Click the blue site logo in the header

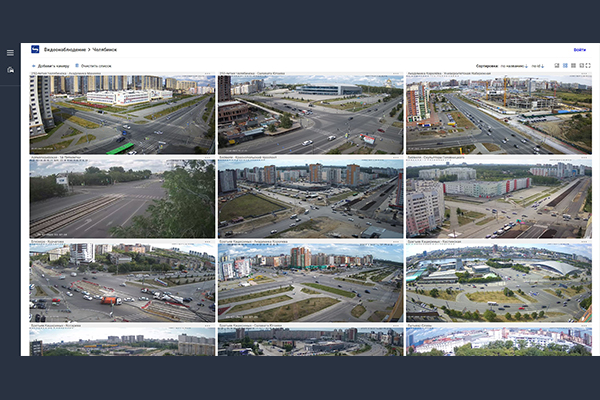(36, 49)
